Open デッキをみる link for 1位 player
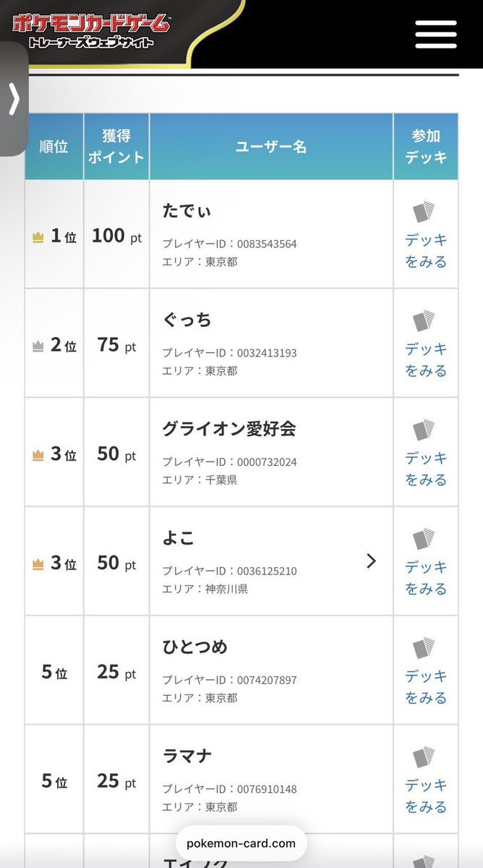The width and height of the screenshot is (483, 868). click(426, 250)
